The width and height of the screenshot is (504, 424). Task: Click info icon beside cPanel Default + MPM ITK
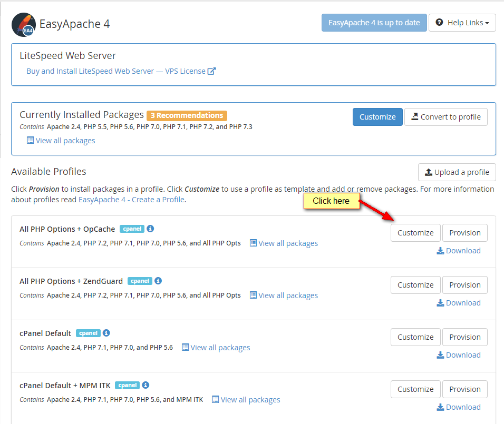coord(146,385)
